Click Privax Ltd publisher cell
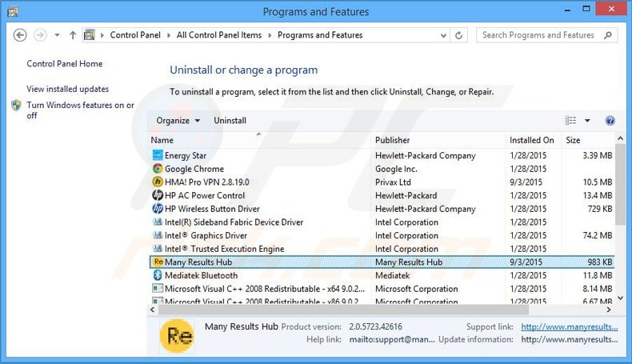This screenshot has height=364, width=632. pyautogui.click(x=393, y=182)
